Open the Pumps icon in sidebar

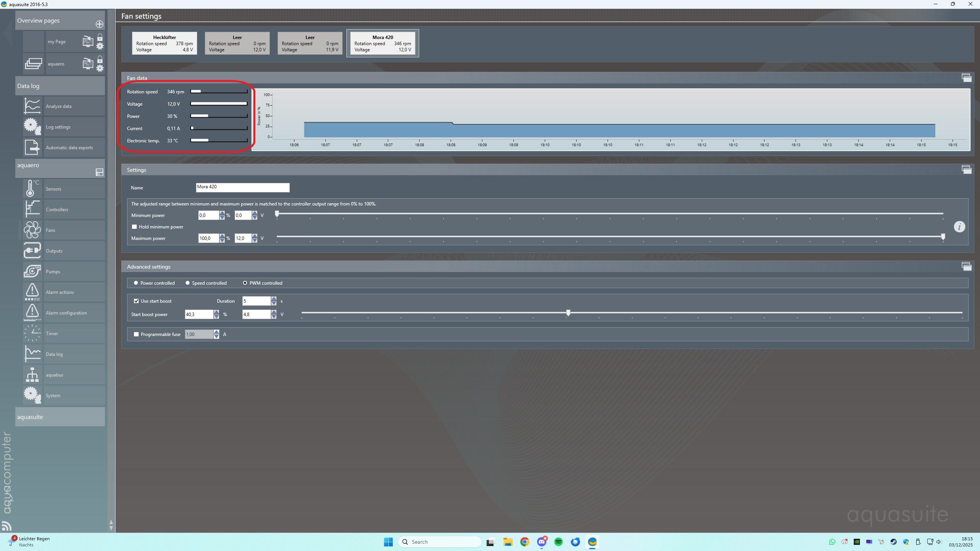(x=32, y=271)
